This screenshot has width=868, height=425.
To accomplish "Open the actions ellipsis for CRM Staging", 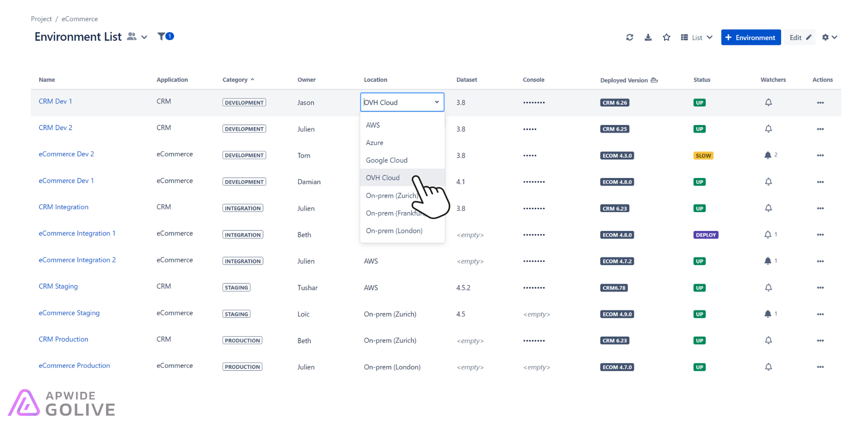I will (x=820, y=288).
